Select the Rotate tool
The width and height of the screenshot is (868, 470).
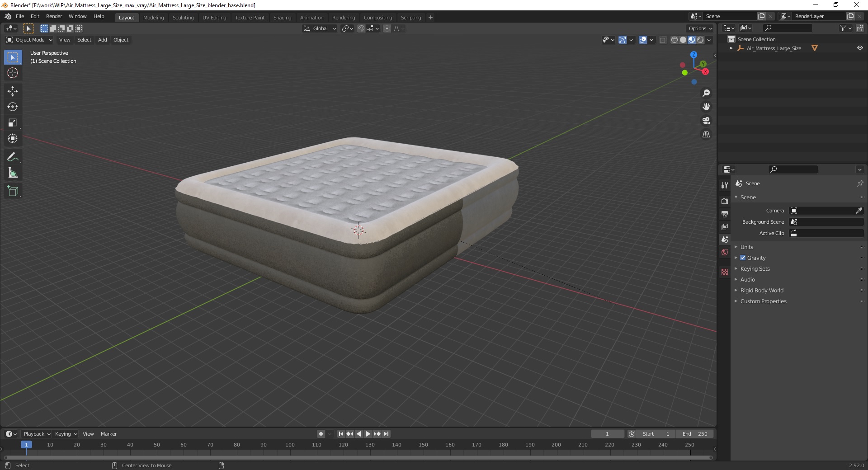coord(13,107)
